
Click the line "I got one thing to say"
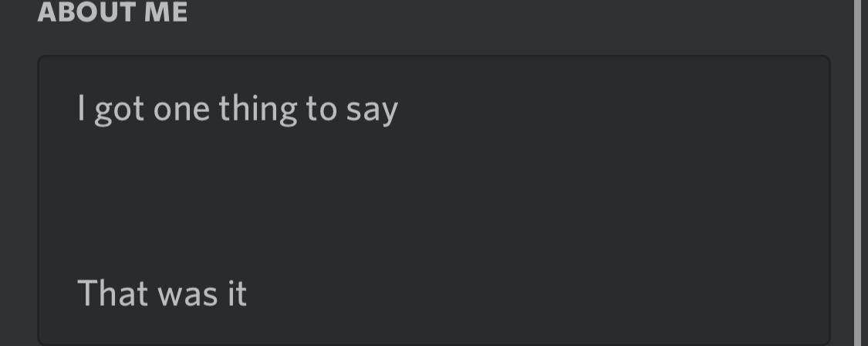pos(238,109)
